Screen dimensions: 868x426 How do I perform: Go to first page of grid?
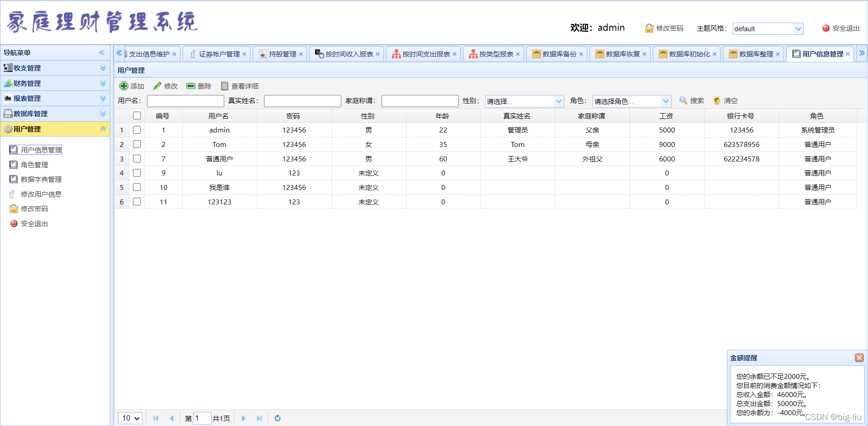coord(156,418)
